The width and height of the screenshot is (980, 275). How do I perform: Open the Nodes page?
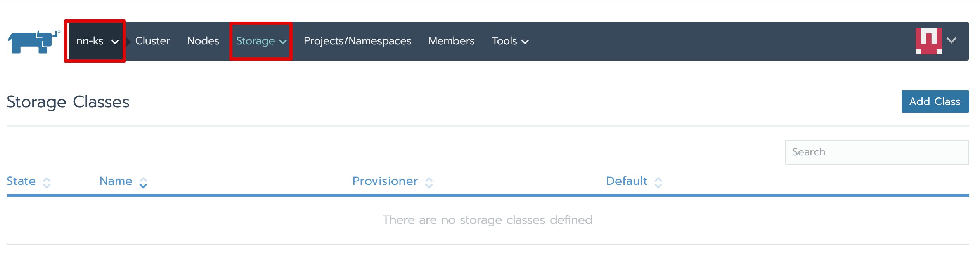203,41
